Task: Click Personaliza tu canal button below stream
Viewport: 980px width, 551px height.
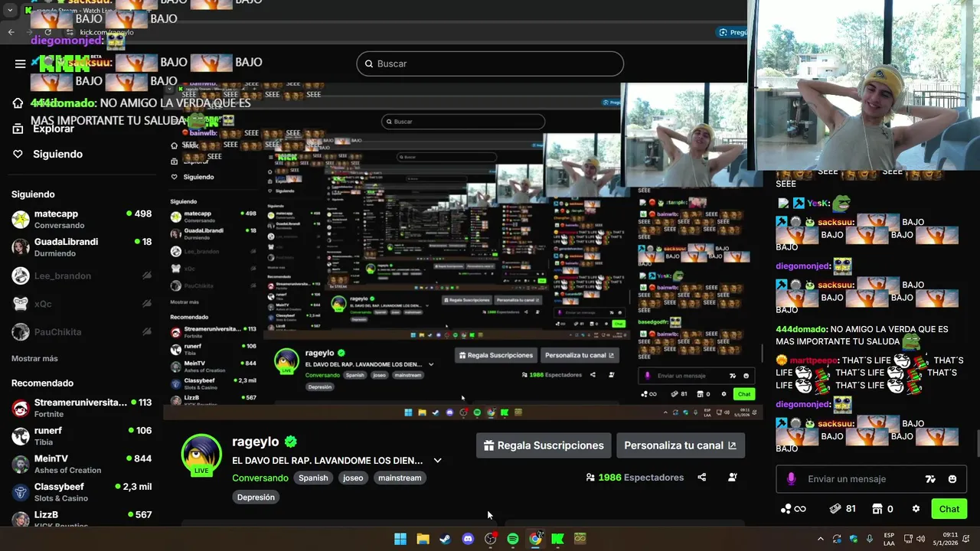Action: coord(680,445)
